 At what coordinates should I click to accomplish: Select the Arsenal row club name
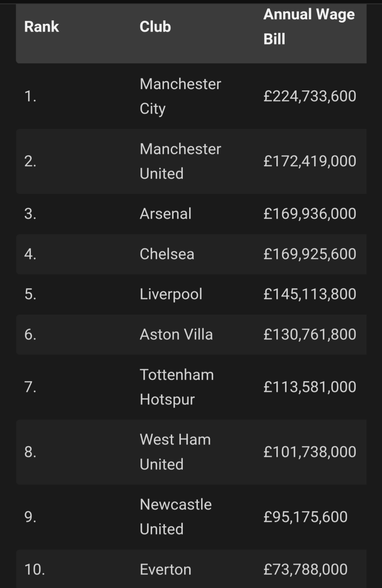coord(165,214)
